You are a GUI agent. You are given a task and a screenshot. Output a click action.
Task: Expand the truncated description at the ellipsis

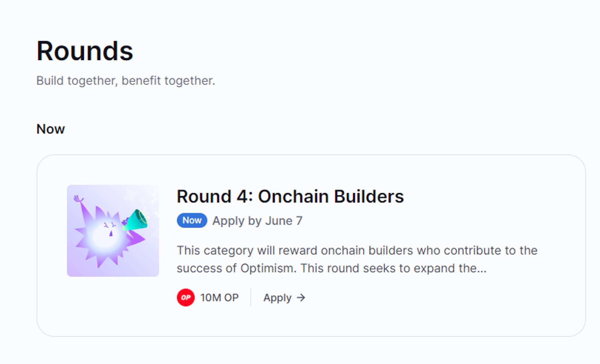(481, 269)
